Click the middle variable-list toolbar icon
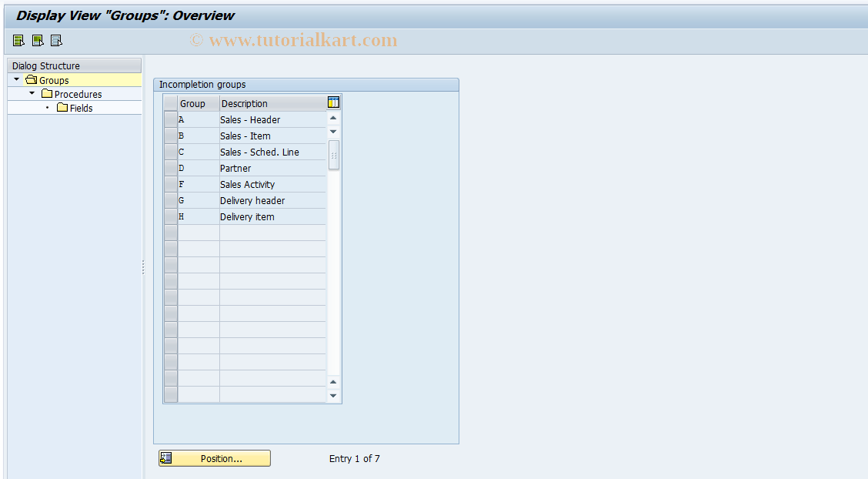 click(x=37, y=39)
